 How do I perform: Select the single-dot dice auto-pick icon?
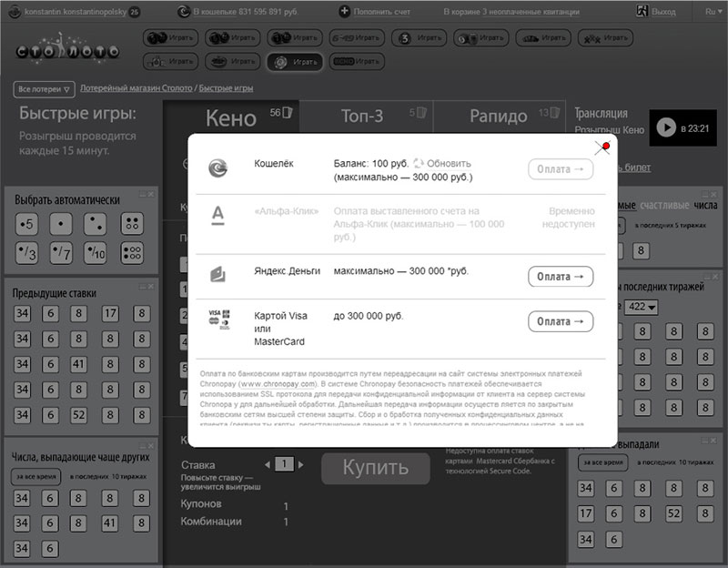pos(60,223)
